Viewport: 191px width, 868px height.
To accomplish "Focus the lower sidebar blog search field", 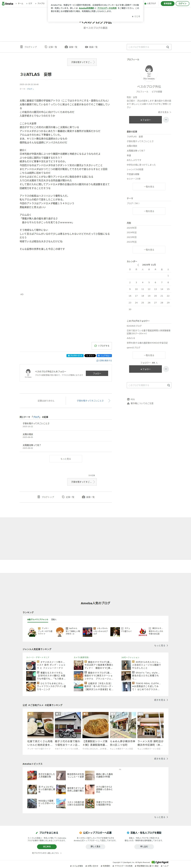I will point(146,385).
